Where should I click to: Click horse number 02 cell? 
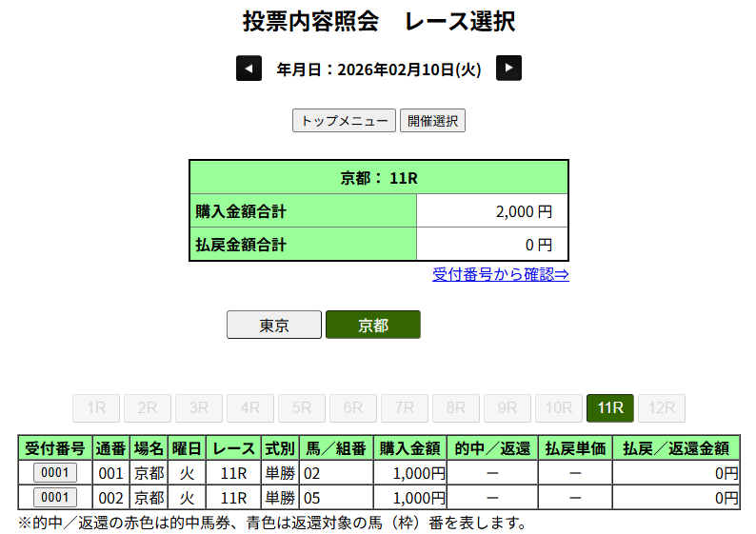tap(335, 473)
